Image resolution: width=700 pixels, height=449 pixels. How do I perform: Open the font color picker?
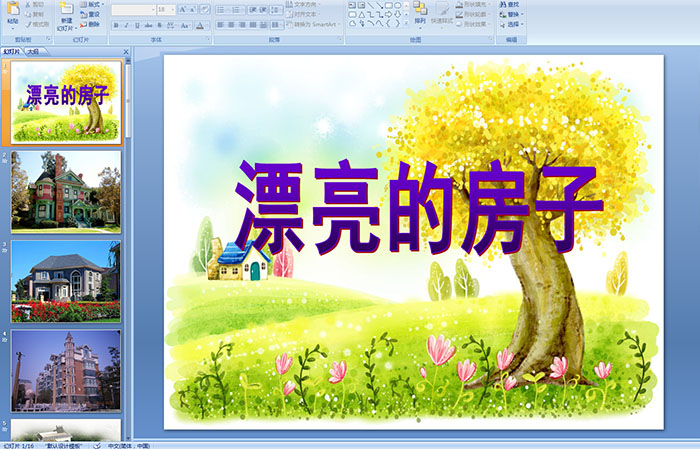(200, 24)
